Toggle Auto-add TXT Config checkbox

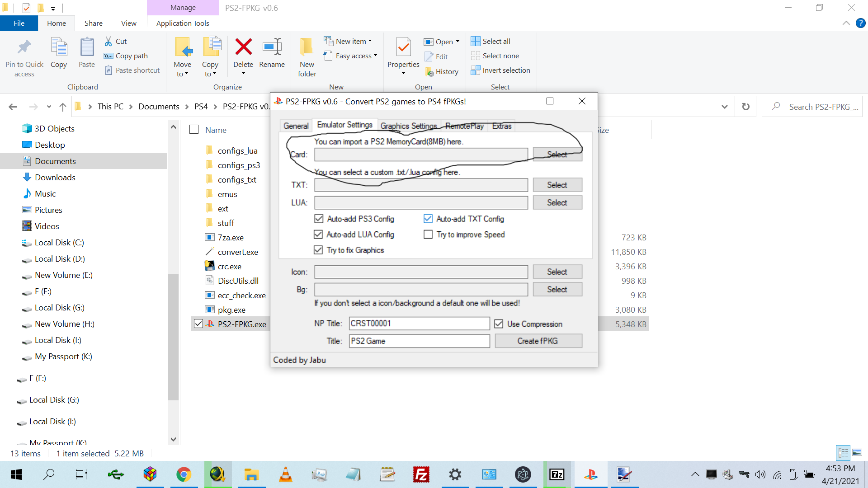(x=428, y=219)
